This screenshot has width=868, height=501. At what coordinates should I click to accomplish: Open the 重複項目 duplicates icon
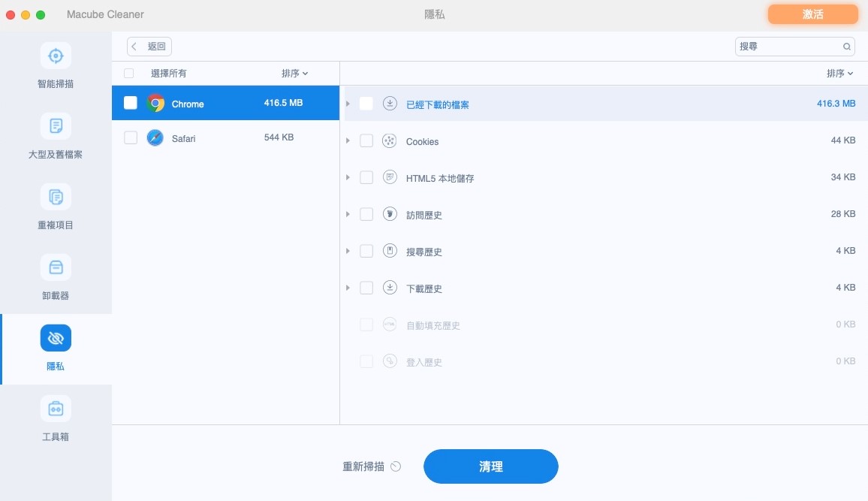click(56, 197)
